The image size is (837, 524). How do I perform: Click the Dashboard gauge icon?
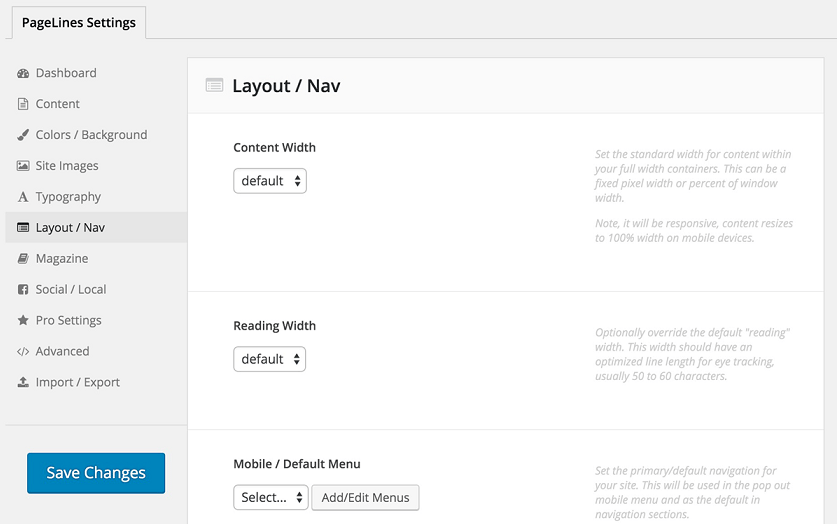23,73
